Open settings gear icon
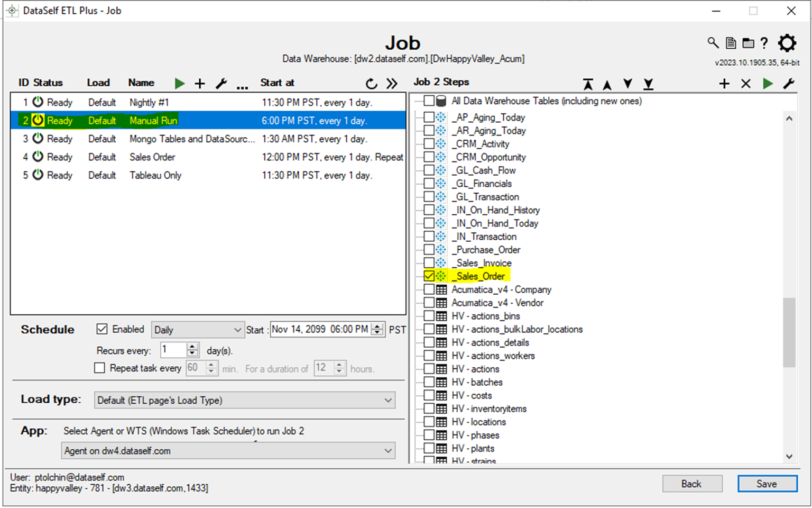The image size is (812, 508). [787, 43]
